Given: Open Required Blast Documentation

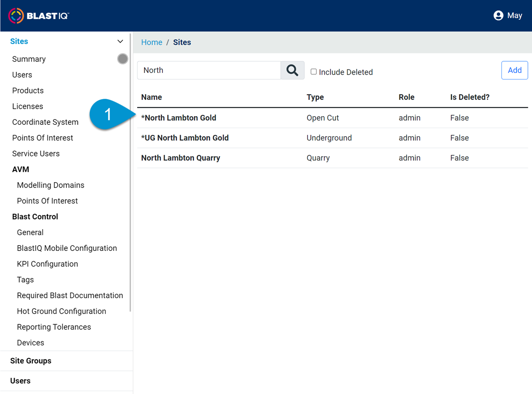Looking at the screenshot, I should tap(70, 296).
